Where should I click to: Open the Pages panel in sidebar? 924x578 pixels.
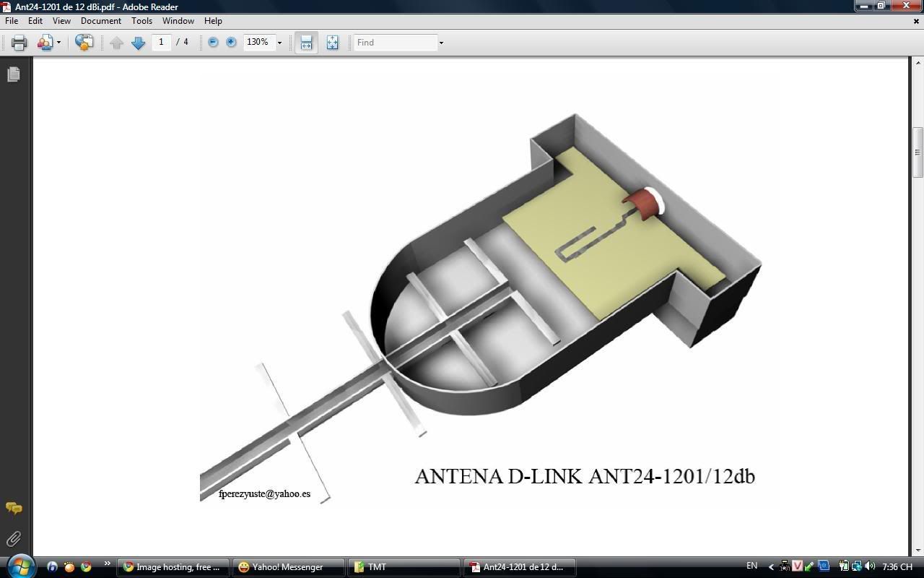tap(14, 74)
